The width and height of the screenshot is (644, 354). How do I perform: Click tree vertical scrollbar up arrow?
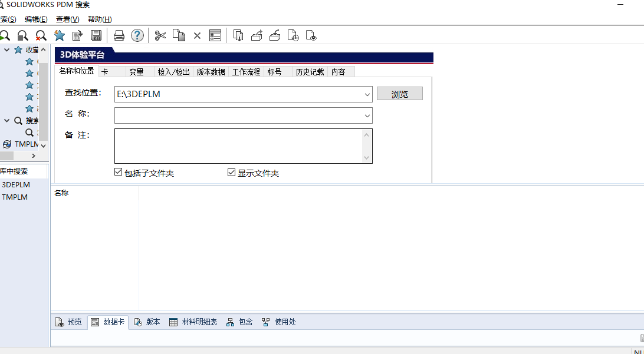tap(44, 50)
